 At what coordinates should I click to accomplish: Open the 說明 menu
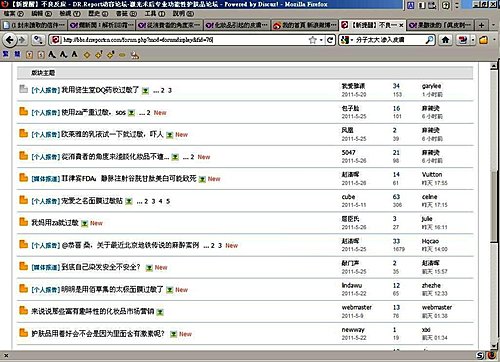tap(183, 14)
